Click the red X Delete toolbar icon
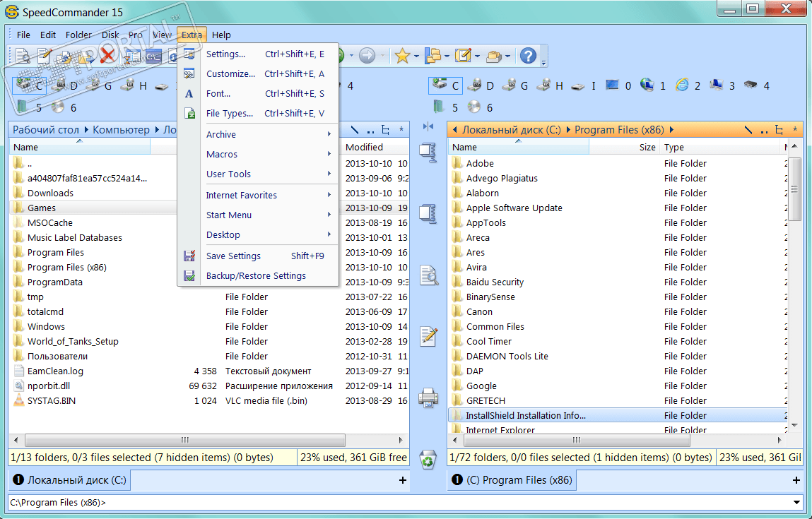812x519 pixels. point(107,55)
